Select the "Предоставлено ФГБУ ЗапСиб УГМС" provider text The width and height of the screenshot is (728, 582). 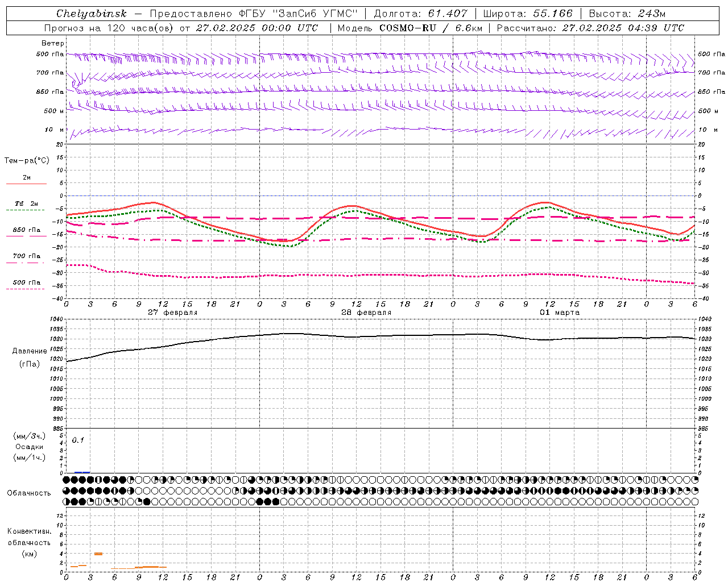point(254,14)
